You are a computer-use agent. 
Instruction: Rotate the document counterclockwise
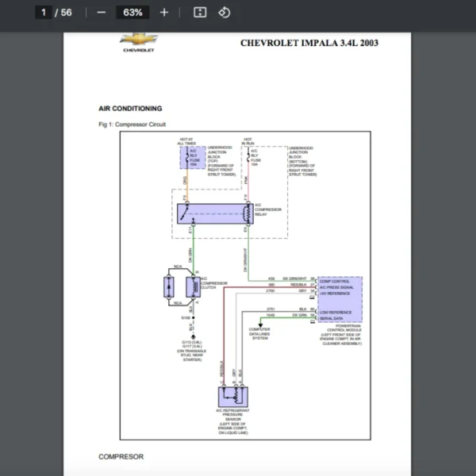pos(224,13)
